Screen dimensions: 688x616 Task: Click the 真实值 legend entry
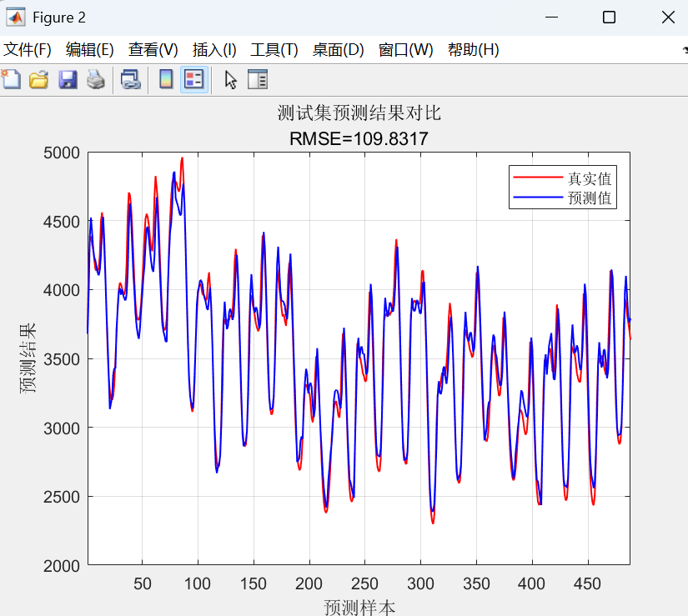590,178
